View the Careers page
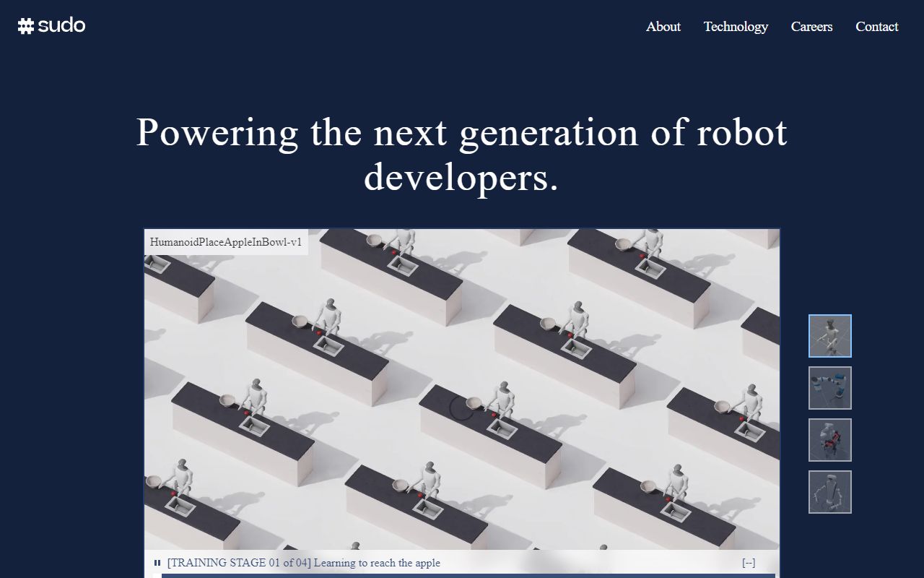 click(812, 27)
